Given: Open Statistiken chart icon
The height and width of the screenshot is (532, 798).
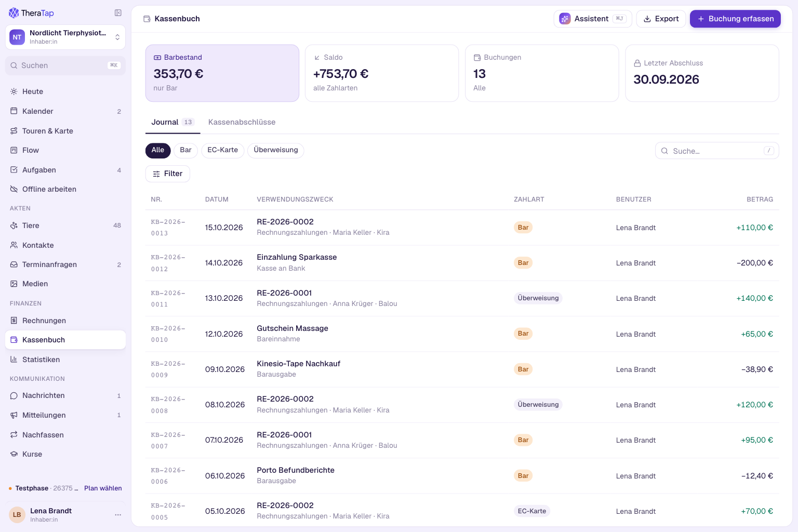Looking at the screenshot, I should 14,360.
